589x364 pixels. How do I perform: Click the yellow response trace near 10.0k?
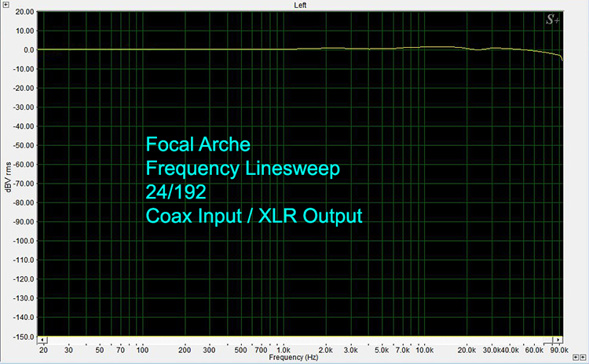tap(425, 47)
